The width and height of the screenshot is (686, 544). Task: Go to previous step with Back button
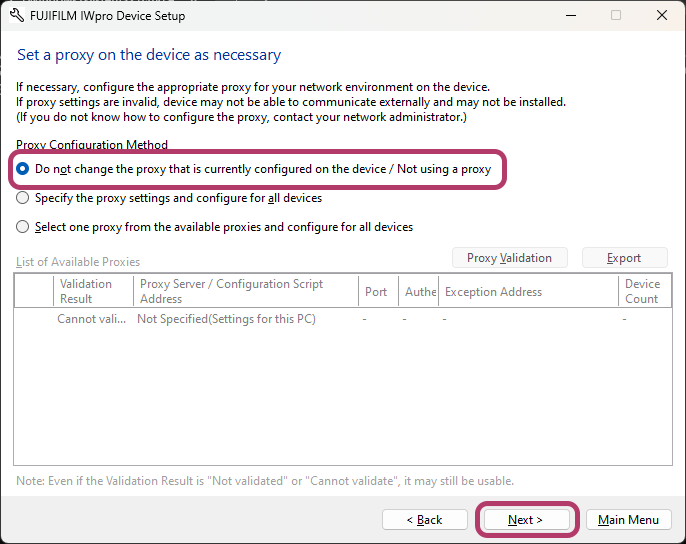coord(424,519)
